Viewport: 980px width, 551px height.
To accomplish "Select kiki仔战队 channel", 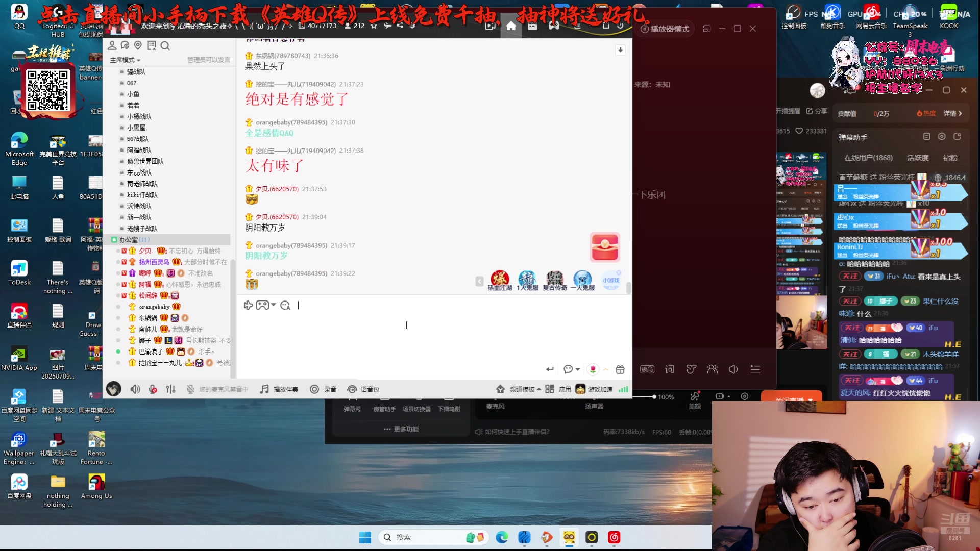I will tap(142, 195).
